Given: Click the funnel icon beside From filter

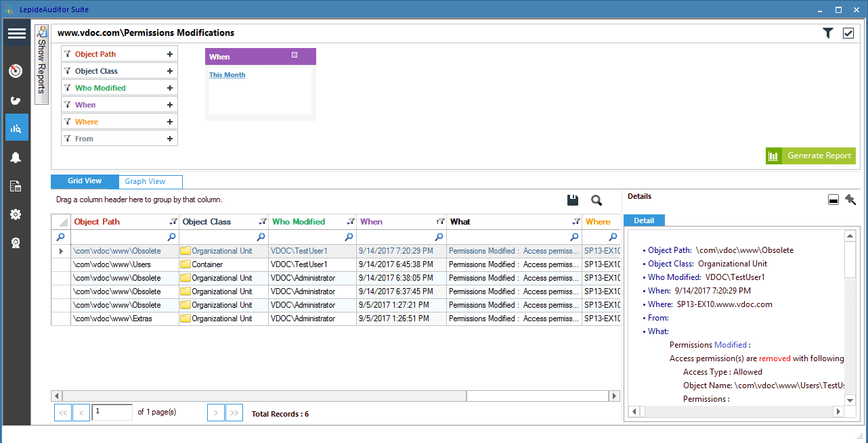Looking at the screenshot, I should point(68,139).
